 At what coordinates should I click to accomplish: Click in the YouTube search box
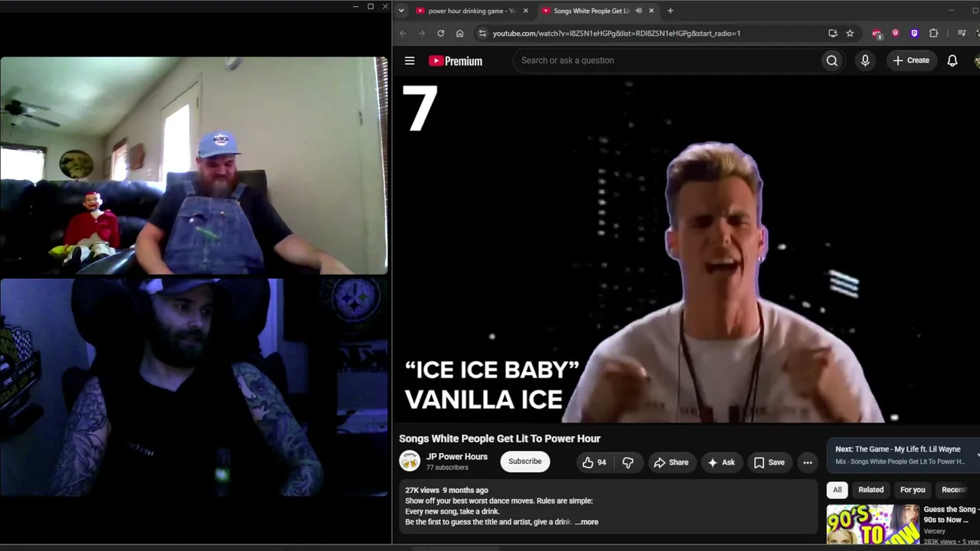click(x=666, y=60)
